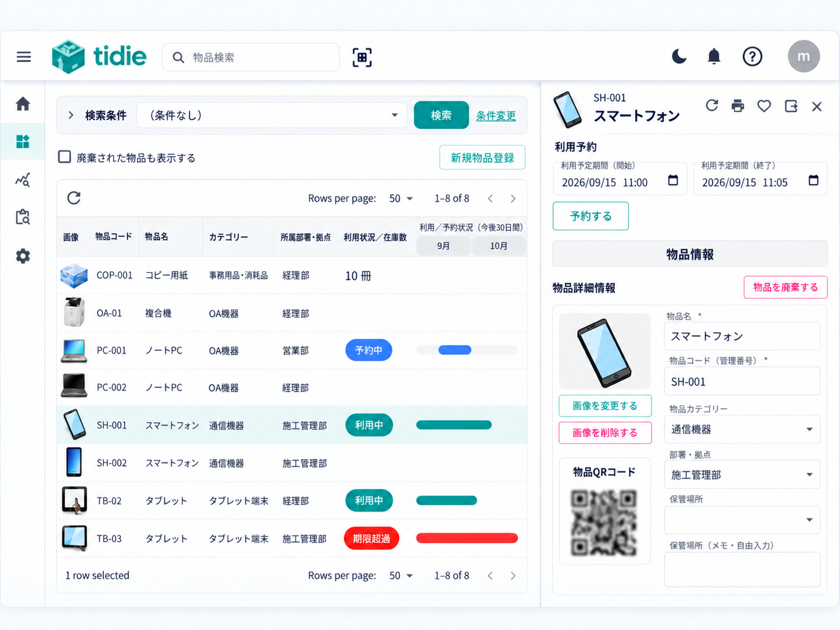Close the SH-001 detail panel
Image resolution: width=840 pixels, height=630 pixels.
point(817,106)
